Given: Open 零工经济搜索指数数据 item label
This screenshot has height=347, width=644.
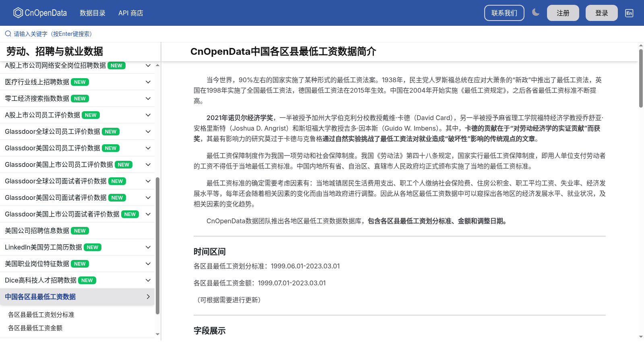Looking at the screenshot, I should (x=37, y=98).
